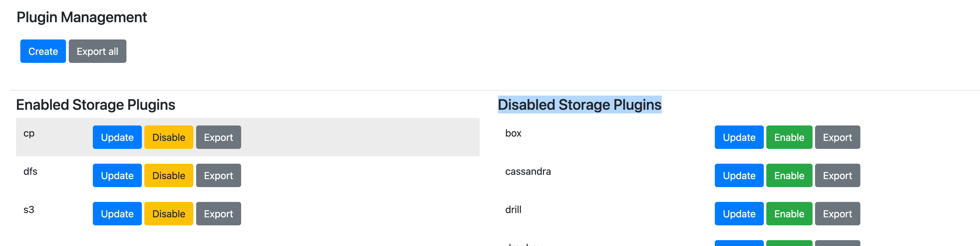This screenshot has height=246, width=980.
Task: Click the Export all button
Action: 97,51
